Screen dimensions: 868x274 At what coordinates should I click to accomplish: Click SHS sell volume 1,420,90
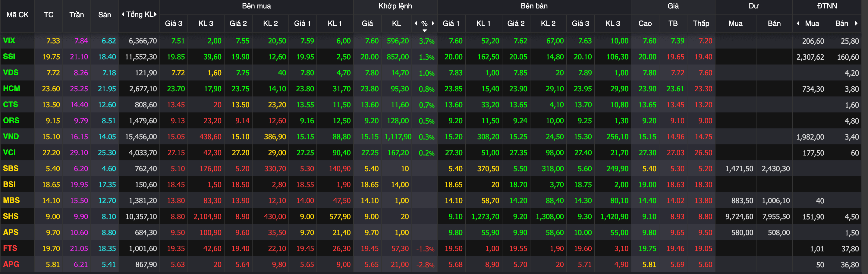(614, 217)
